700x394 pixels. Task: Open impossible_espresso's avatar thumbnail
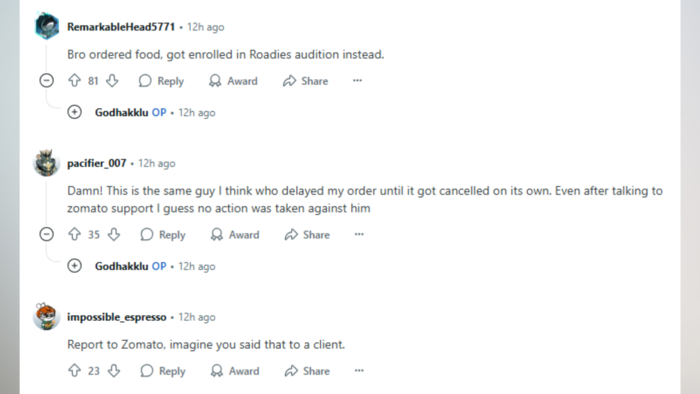[46, 317]
